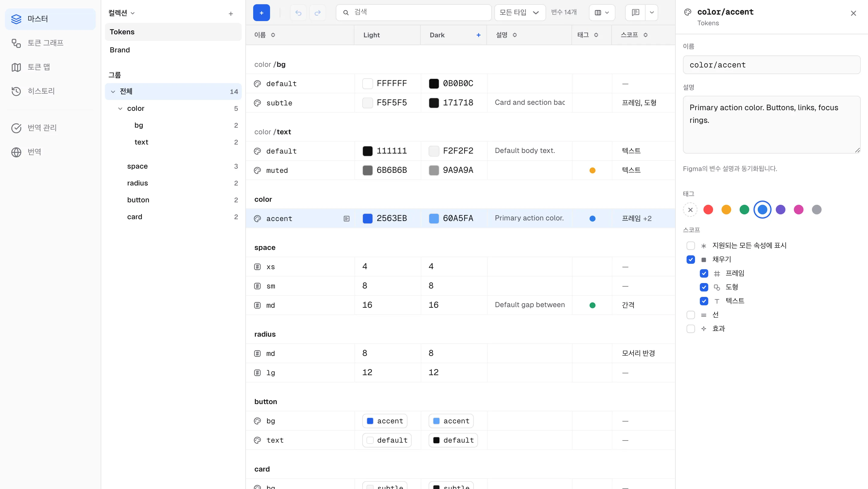Enable 지원되는 모든 속성에 표시 checkbox
The image size is (868, 489).
691,246
